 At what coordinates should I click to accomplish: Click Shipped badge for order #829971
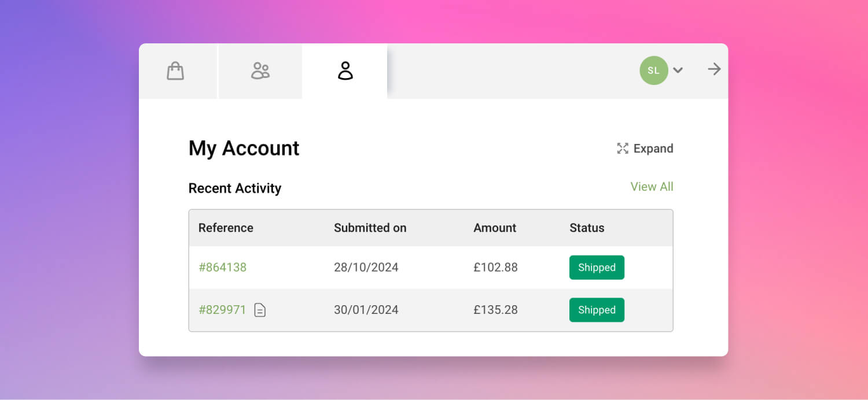pyautogui.click(x=597, y=310)
